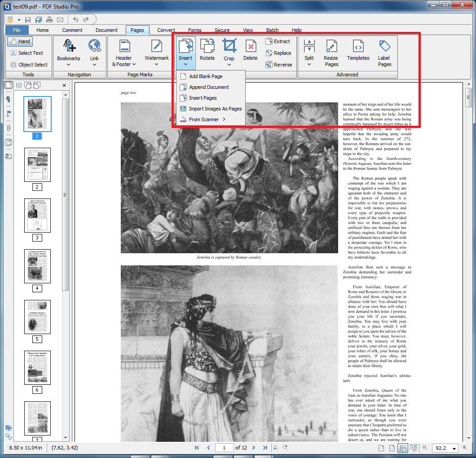Viewport: 476px width, 458px height.
Task: Switch to the Home ribbon tab
Action: point(43,30)
